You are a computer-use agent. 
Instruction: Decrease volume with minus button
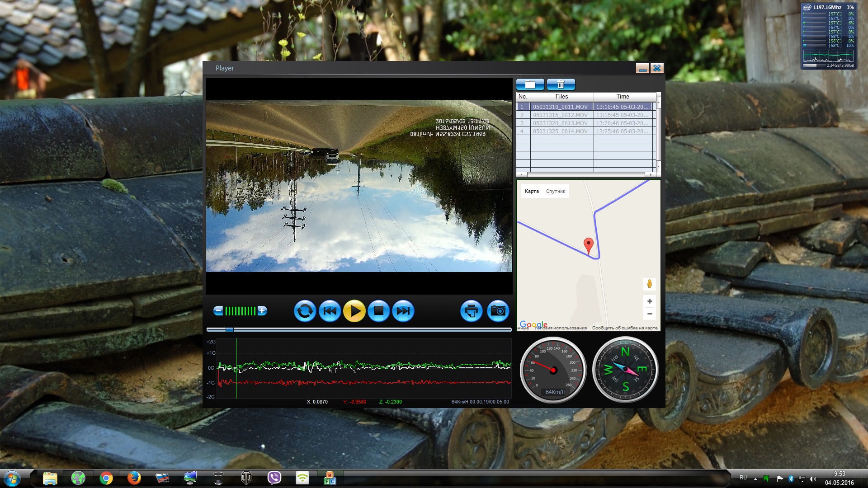pyautogui.click(x=218, y=311)
